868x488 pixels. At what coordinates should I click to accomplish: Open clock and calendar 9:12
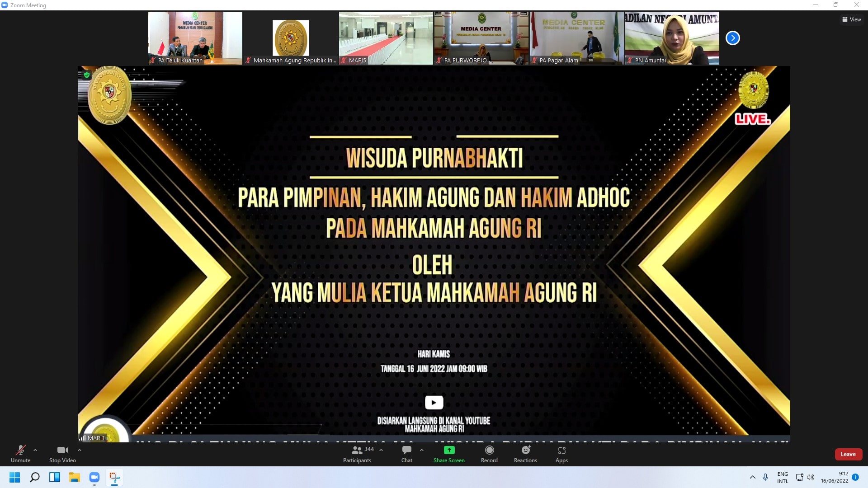pyautogui.click(x=835, y=477)
